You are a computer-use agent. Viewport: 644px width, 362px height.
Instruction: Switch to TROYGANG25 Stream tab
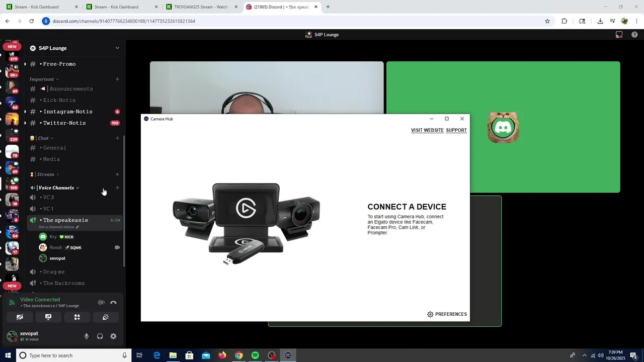coord(201,7)
